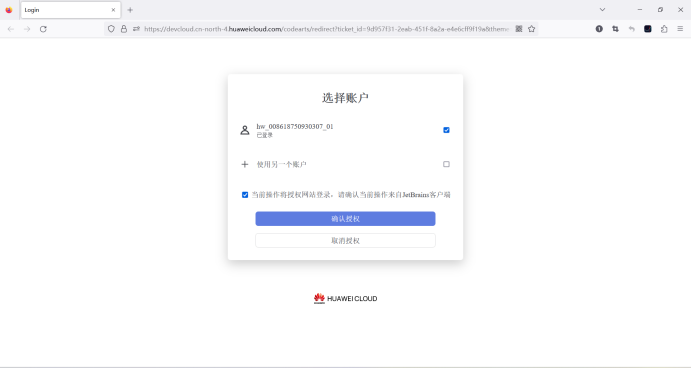This screenshot has width=692, height=369.
Task: Click the 选择账户 heading
Action: [x=346, y=98]
